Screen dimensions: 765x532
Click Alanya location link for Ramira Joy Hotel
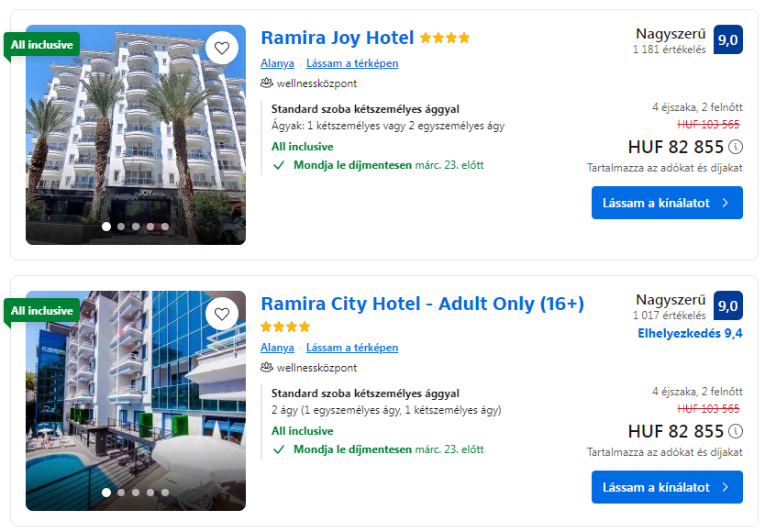coord(277,63)
